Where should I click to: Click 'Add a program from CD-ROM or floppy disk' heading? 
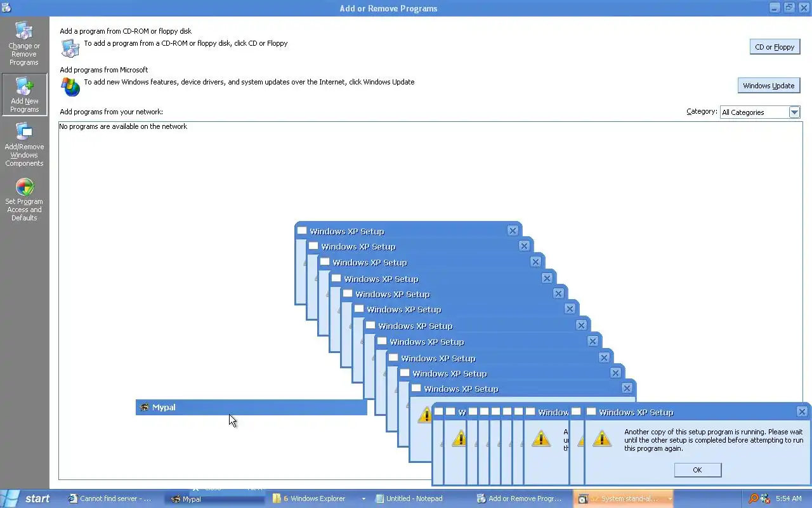(x=126, y=31)
